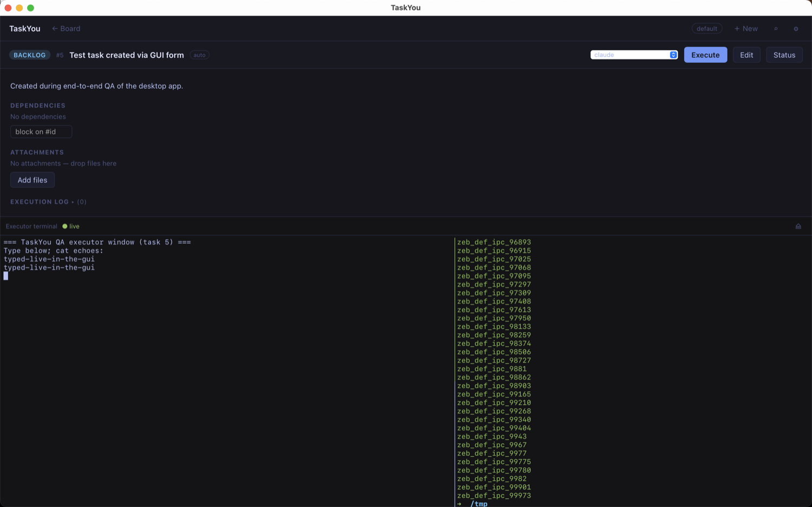Select zeb_def_ipc_99268 in terminal
812x507 pixels.
point(494,411)
